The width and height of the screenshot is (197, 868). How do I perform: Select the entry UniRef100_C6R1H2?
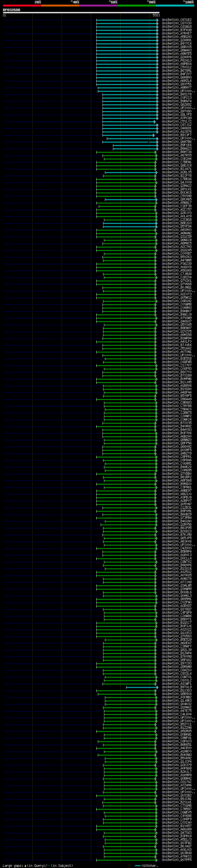tap(176, 301)
